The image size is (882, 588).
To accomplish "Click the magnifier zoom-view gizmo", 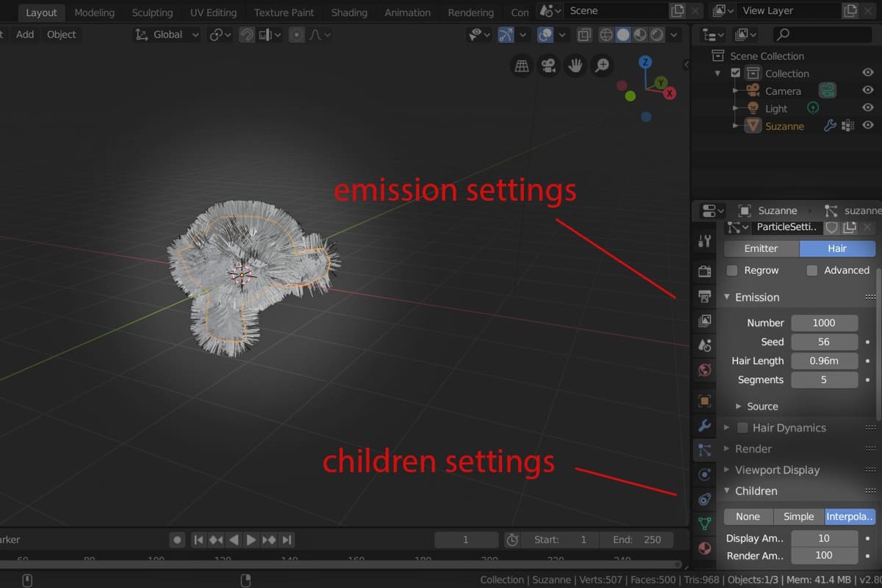I will [x=602, y=66].
